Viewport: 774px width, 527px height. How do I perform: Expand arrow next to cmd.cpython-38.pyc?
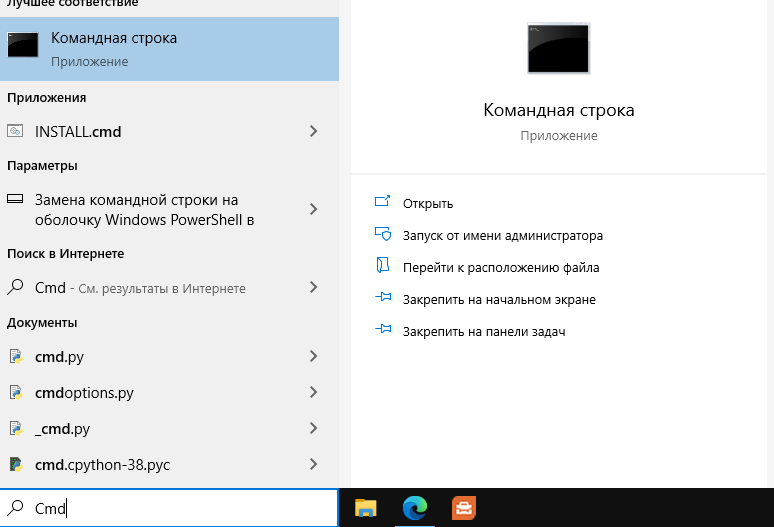click(313, 464)
